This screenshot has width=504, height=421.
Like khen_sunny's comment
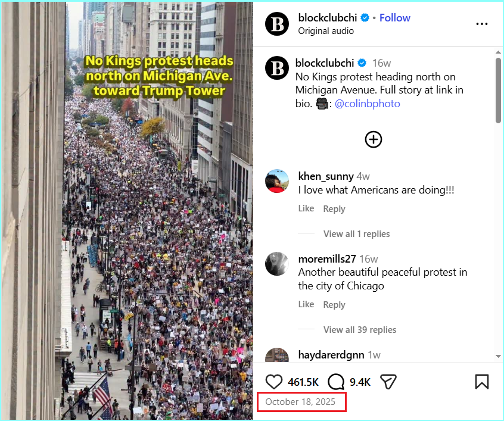[x=306, y=208]
